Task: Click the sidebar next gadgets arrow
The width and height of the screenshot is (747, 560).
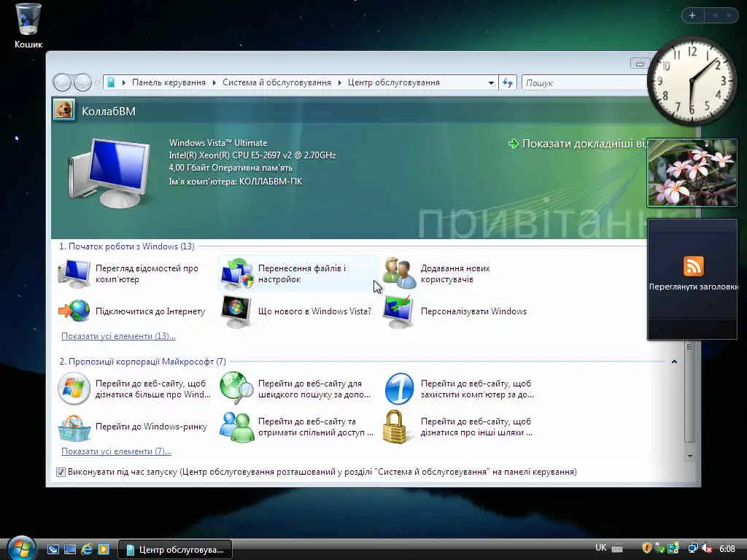Action: [x=729, y=16]
